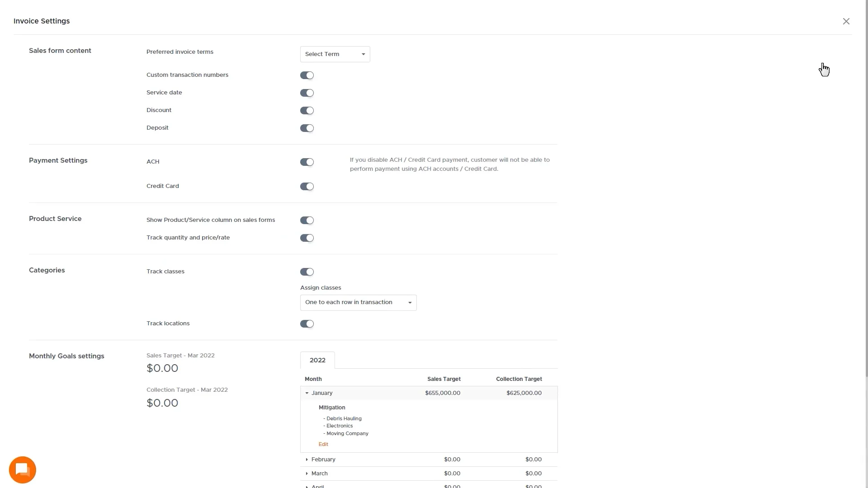Screen dimensions: 868x488
Task: Disable Custom transaction numbers
Action: (x=307, y=75)
